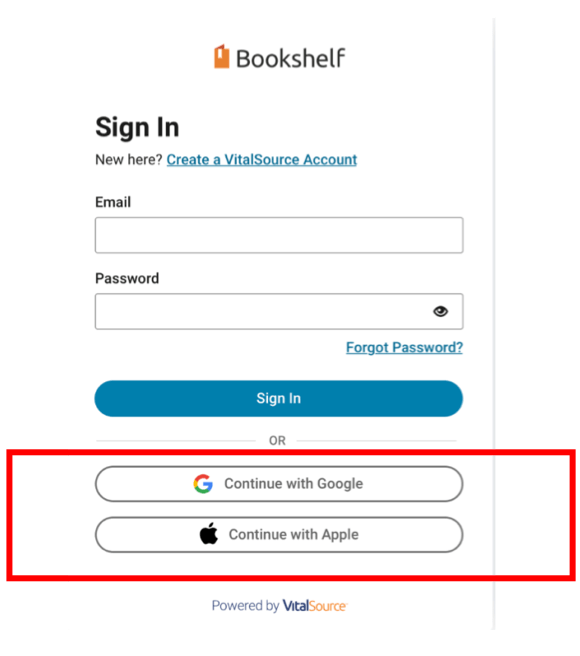Screen dimensions: 580x656
Task: Submit with the blue Sign In button
Action: (279, 398)
